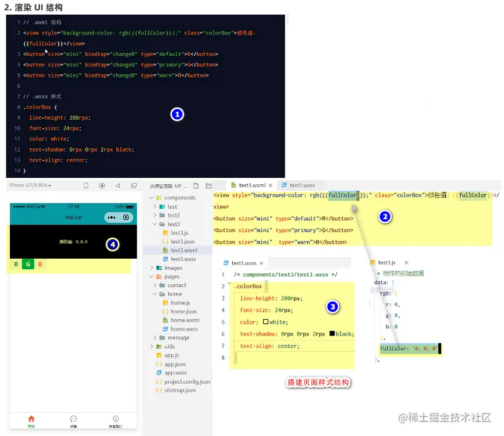Click the phone rotate icon in simulator toolbar
This screenshot has height=436, width=504.
tap(86, 185)
